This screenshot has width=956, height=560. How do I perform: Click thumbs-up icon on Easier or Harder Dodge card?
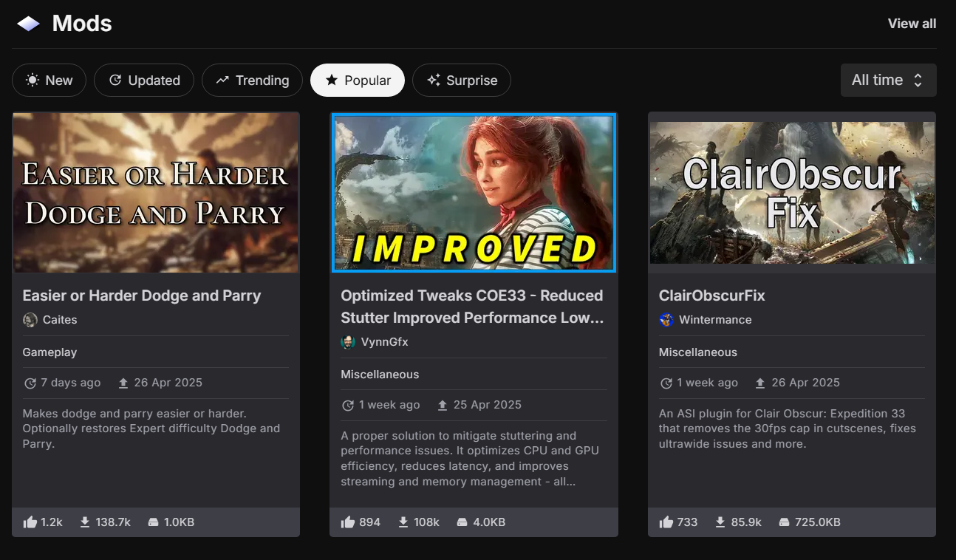[30, 522]
